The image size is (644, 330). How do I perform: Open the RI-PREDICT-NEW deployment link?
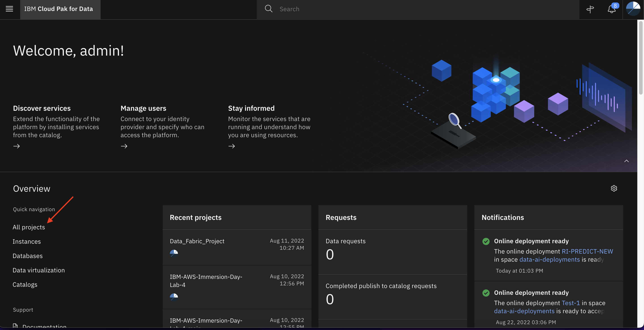tap(587, 251)
